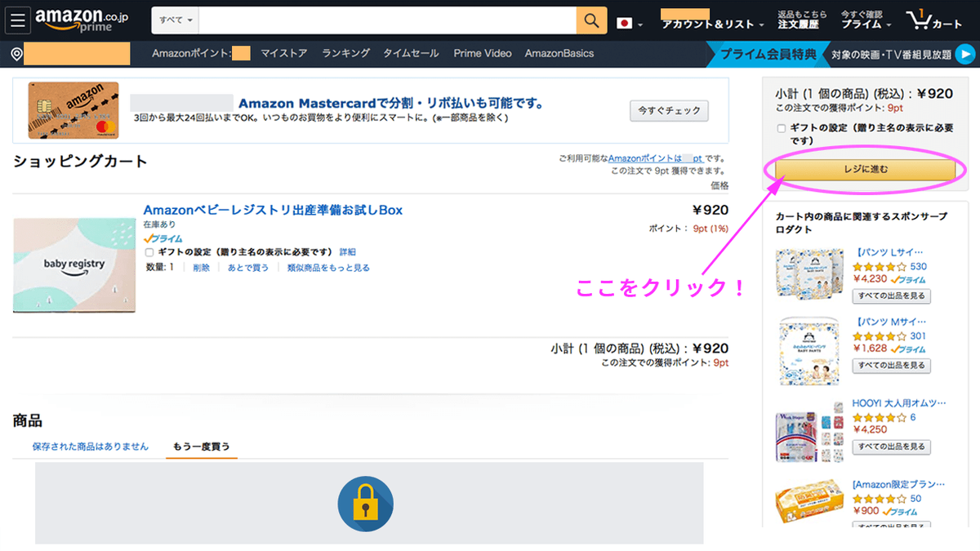980x551 pixels.
Task: Expand the アカウント&リスト dropdown
Action: [x=713, y=24]
